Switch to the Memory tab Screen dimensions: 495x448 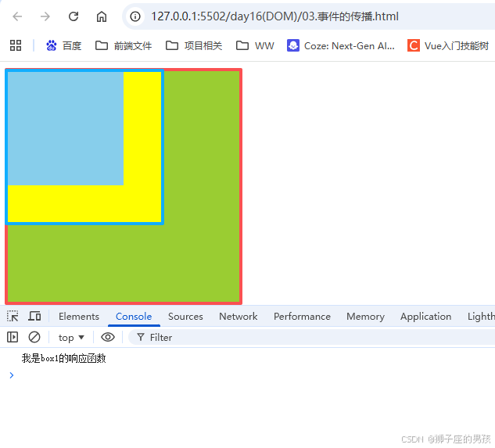coord(365,317)
